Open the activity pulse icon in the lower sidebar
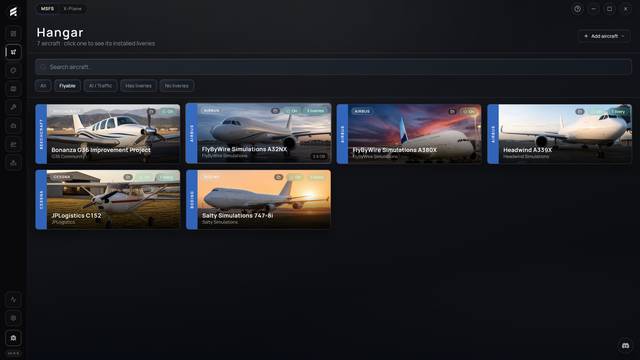Viewport: 640px width, 360px height. [13, 300]
